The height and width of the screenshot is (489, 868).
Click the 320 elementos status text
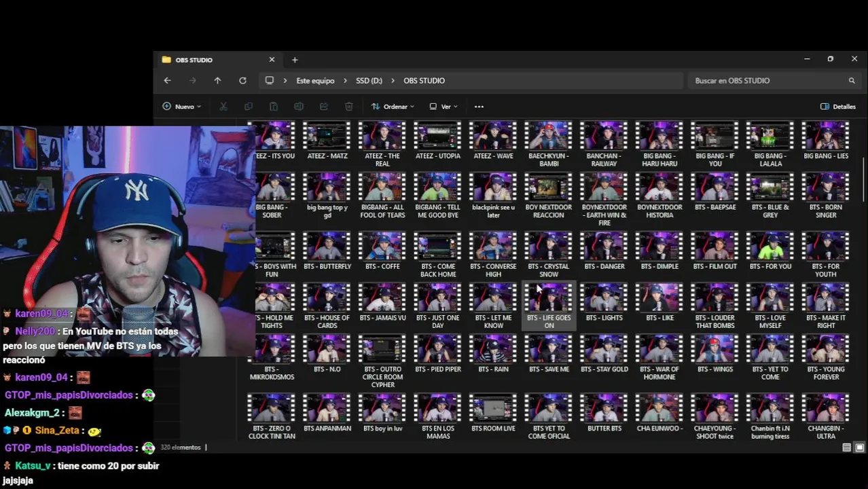181,448
